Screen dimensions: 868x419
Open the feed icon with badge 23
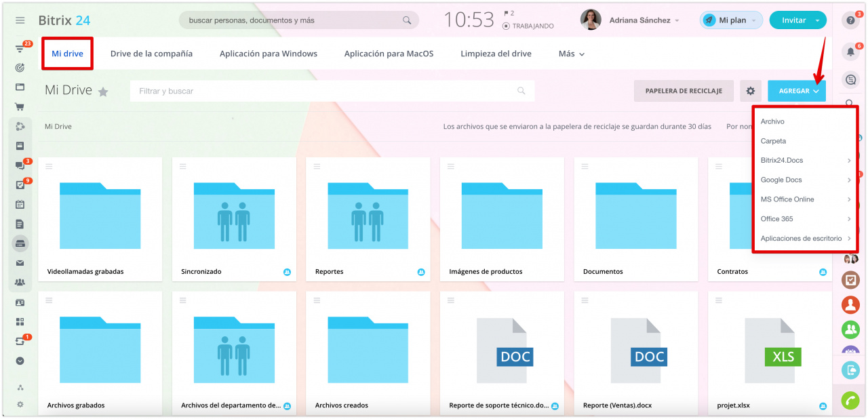pyautogui.click(x=20, y=49)
